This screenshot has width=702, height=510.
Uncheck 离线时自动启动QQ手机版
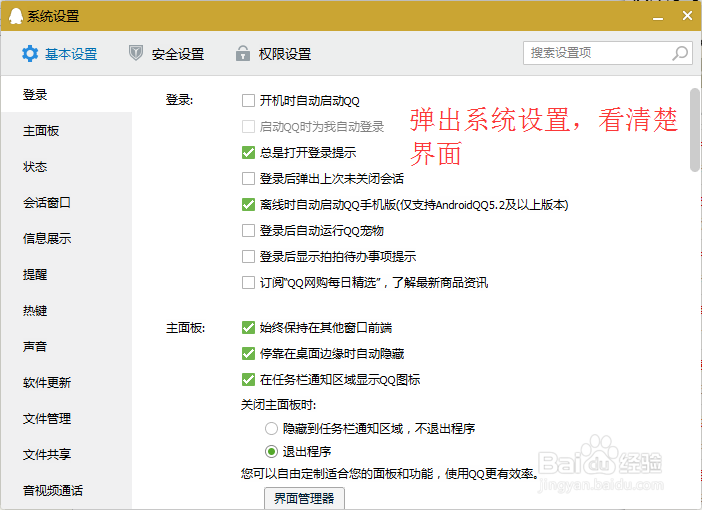click(248, 205)
